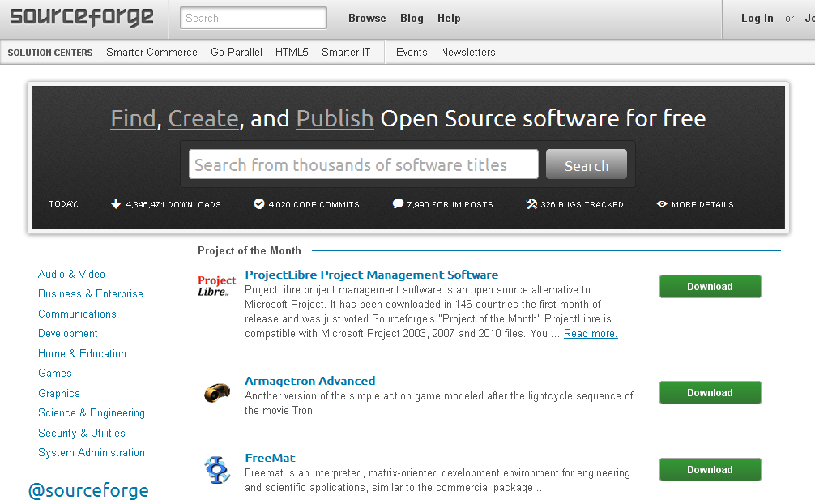The height and width of the screenshot is (504, 815).
Task: Click the bugs tracked tools icon
Action: (531, 204)
